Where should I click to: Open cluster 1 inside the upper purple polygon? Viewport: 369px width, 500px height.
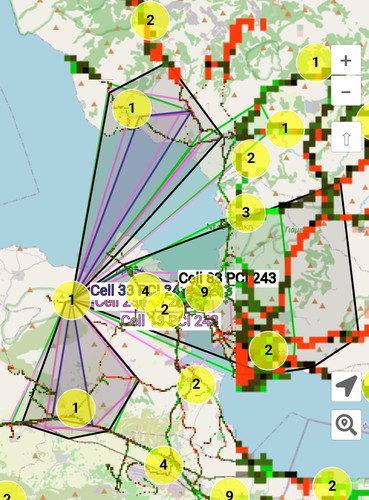point(132,109)
